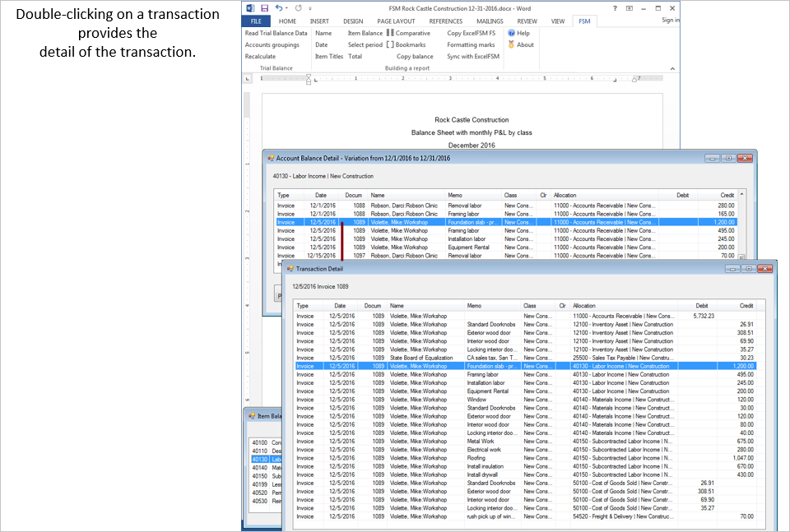This screenshot has width=790, height=532.
Task: Select account 40100 in Item Balance window
Action: coord(267,443)
